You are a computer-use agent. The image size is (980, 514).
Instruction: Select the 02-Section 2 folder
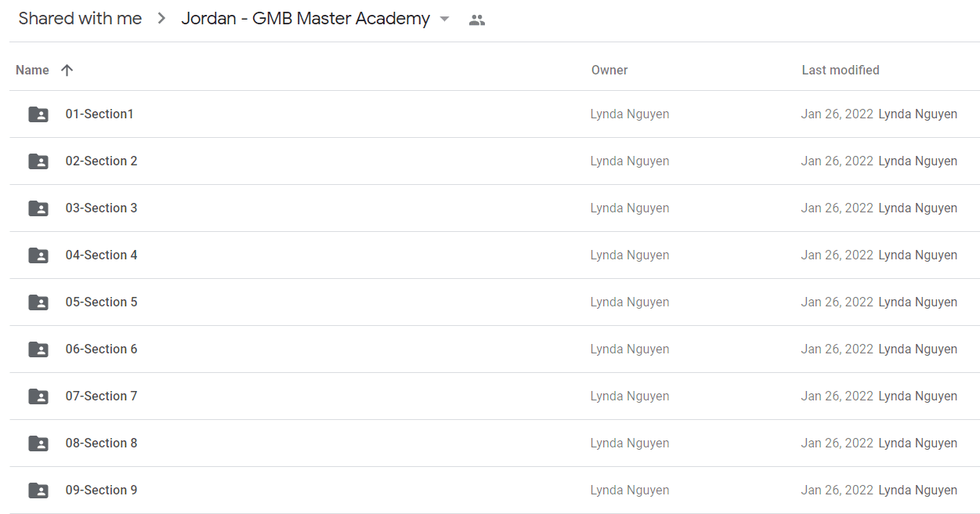(494, 161)
